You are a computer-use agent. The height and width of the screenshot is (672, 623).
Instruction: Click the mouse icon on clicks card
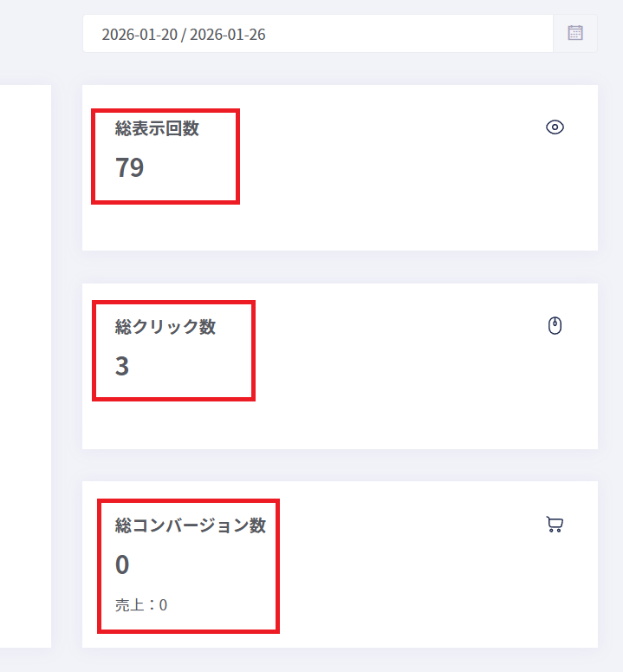tap(555, 325)
